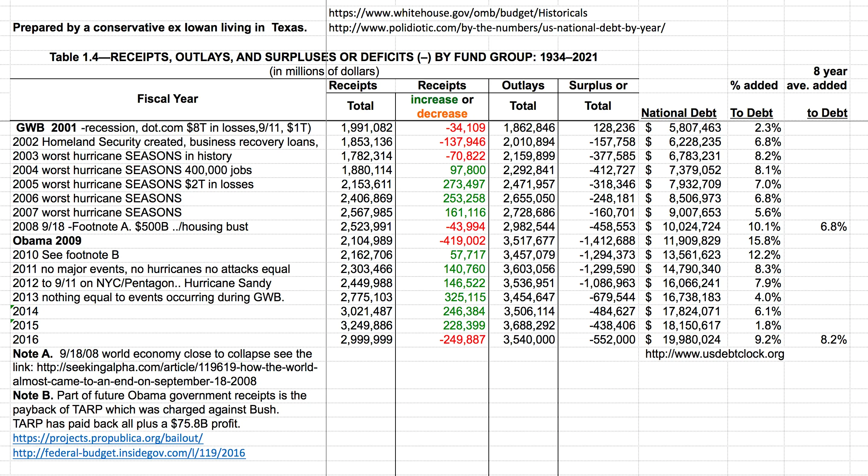
Task: Click the Fiscal Year header cell
Action: pos(167,99)
